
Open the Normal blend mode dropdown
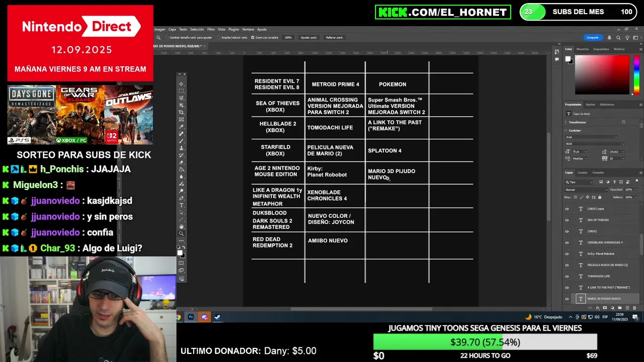[586, 190]
